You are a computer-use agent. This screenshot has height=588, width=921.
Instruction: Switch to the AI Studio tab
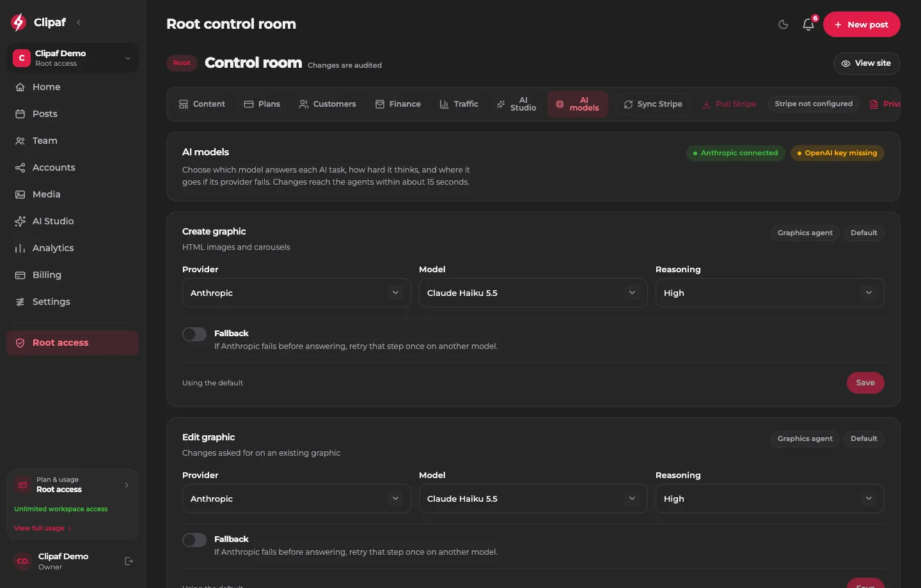(517, 104)
